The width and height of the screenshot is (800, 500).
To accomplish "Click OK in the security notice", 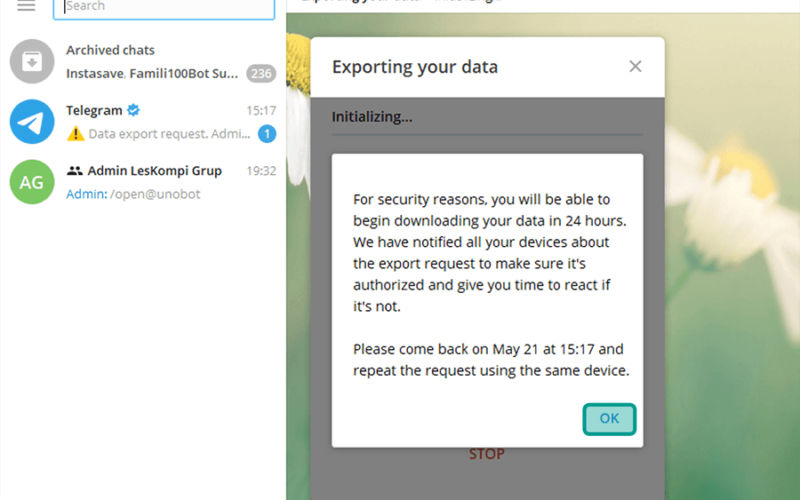I will pos(609,419).
